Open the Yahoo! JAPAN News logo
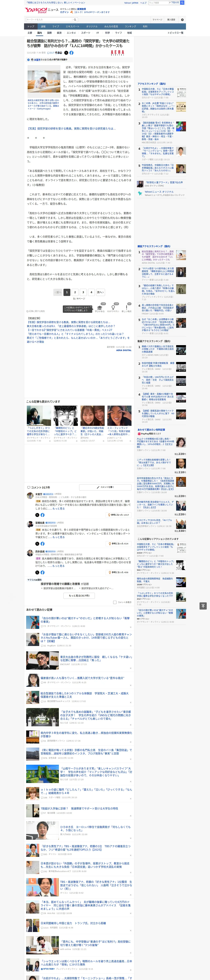The image size is (210, 980). tap(42, 10)
